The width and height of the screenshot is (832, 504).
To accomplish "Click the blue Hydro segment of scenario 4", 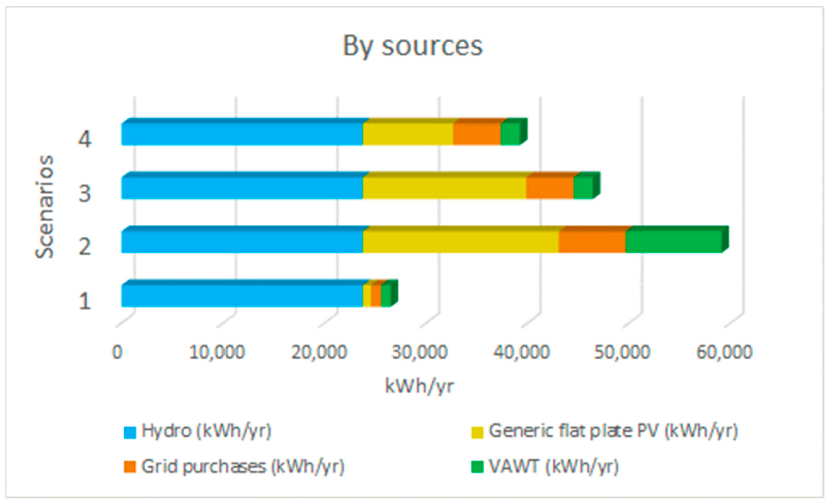I will point(242,135).
